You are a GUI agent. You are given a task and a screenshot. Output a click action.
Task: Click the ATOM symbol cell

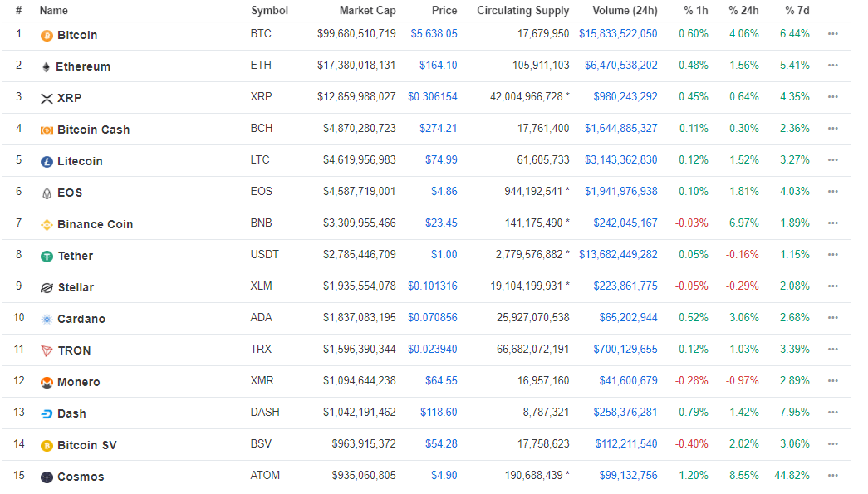pyautogui.click(x=265, y=475)
